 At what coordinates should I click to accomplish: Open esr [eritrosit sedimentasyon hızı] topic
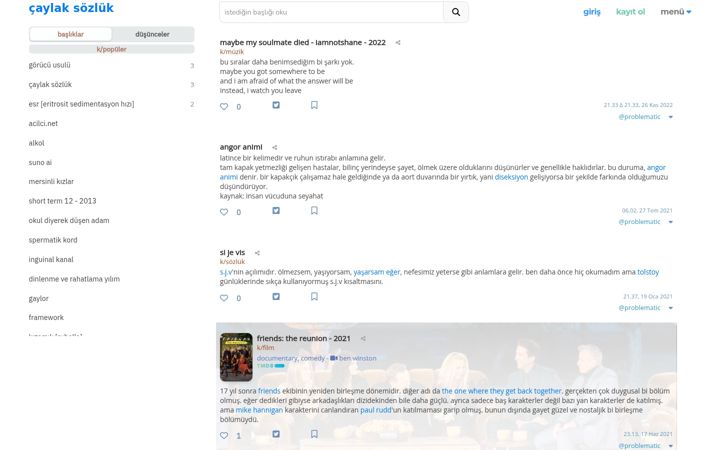pyautogui.click(x=81, y=104)
